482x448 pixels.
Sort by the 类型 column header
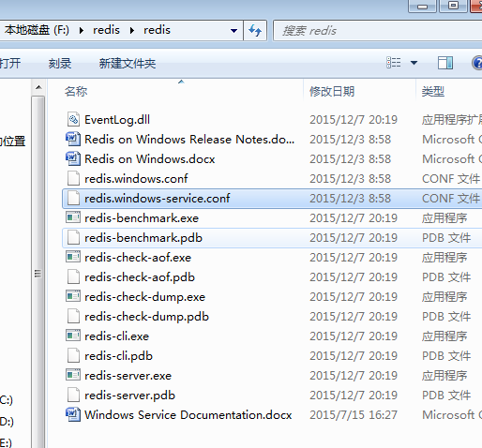(x=433, y=91)
